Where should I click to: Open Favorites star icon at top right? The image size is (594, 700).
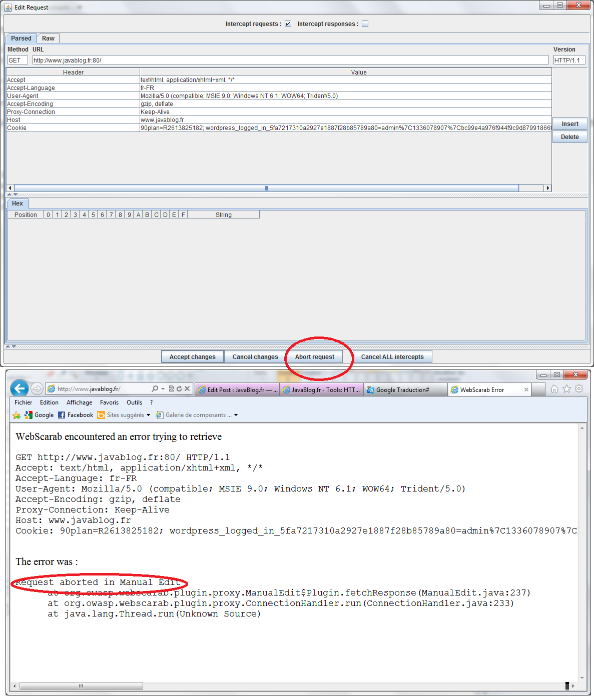(x=566, y=388)
